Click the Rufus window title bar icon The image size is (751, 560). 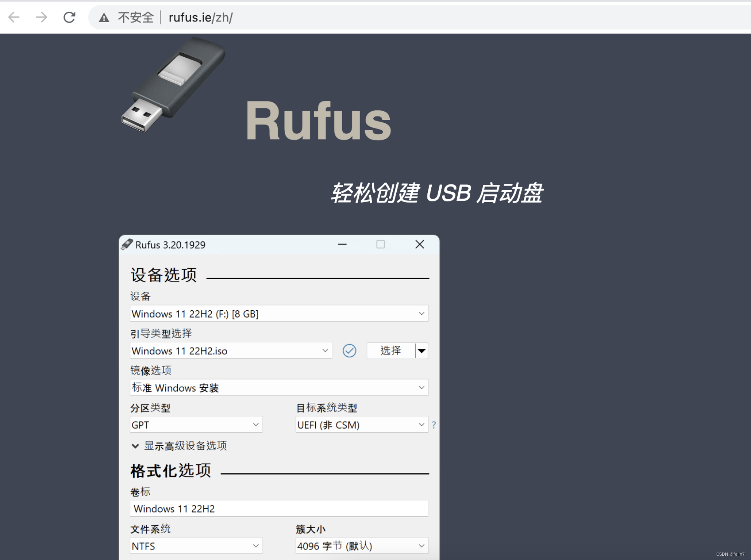pos(127,244)
